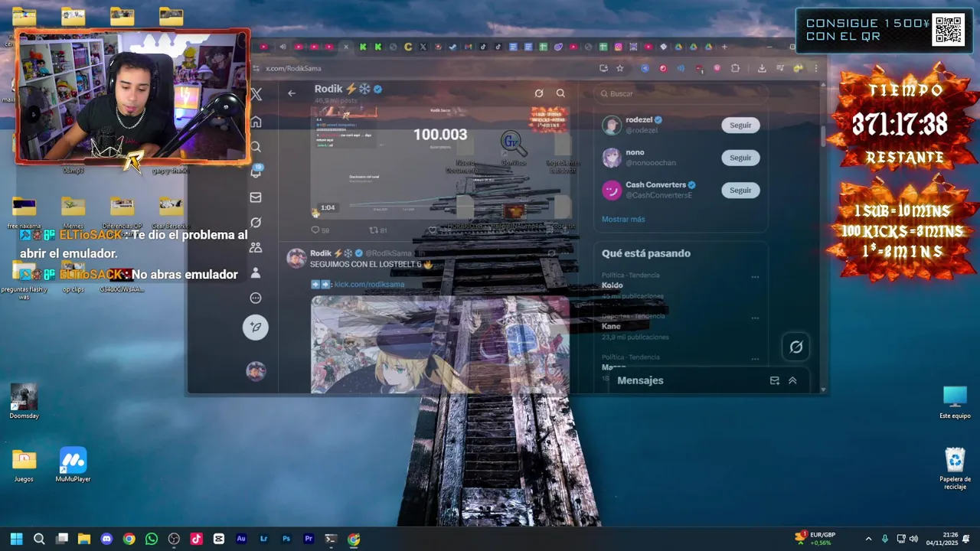The width and height of the screenshot is (980, 551).
Task: Open Adobe Photoshop from the taskbar
Action: click(x=286, y=539)
